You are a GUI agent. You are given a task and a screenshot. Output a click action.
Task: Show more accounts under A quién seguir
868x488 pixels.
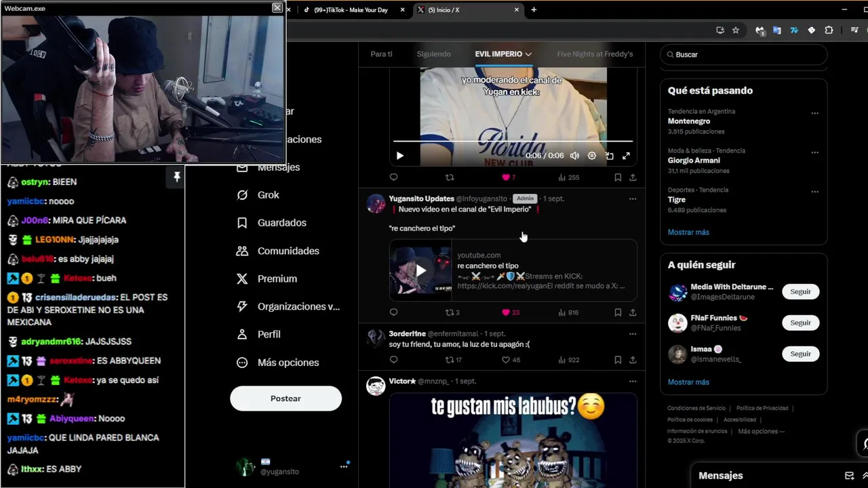688,382
